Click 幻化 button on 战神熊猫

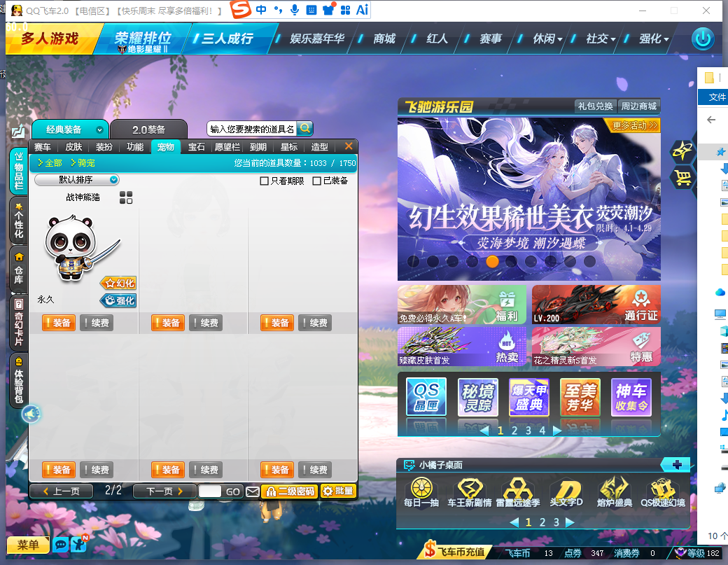click(118, 283)
